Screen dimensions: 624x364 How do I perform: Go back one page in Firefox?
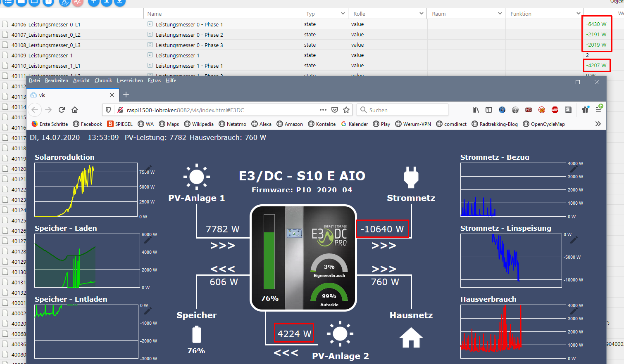pyautogui.click(x=35, y=110)
